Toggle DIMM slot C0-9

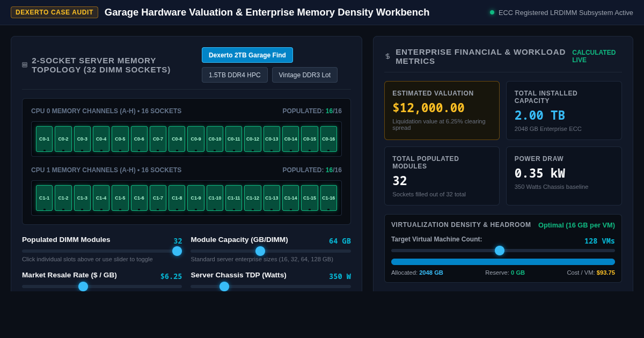(196, 139)
